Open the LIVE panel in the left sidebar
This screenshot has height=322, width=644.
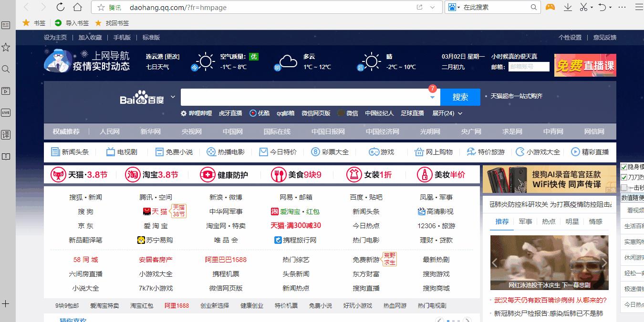6,112
